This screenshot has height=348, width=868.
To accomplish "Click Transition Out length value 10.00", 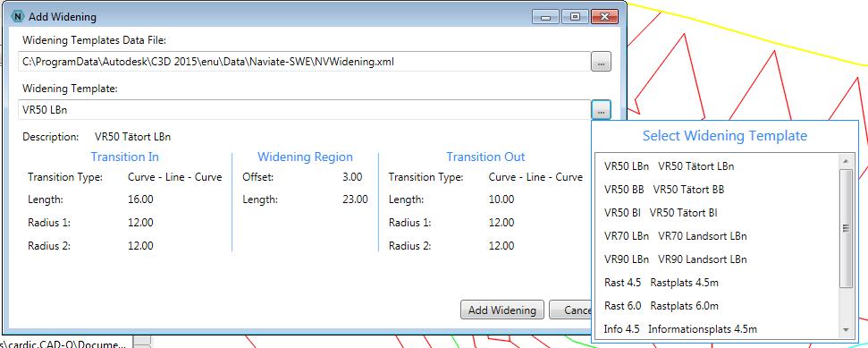I will tap(501, 199).
